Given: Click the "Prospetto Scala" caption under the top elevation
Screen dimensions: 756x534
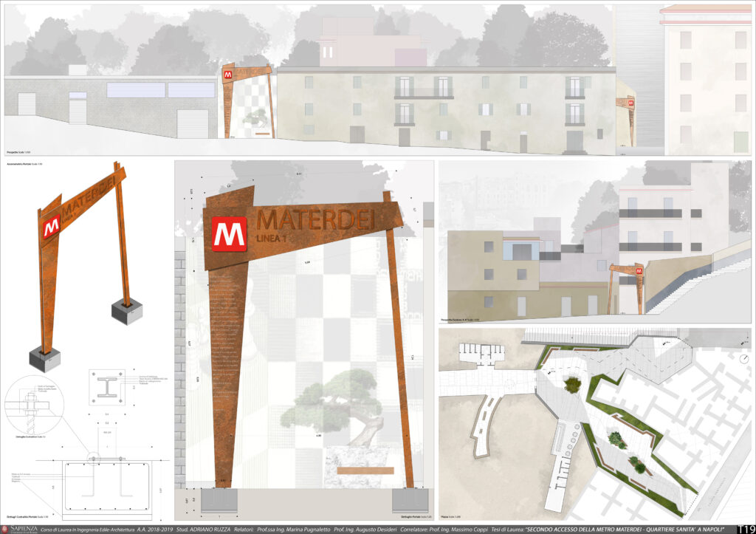Looking at the screenshot, I should (18, 152).
